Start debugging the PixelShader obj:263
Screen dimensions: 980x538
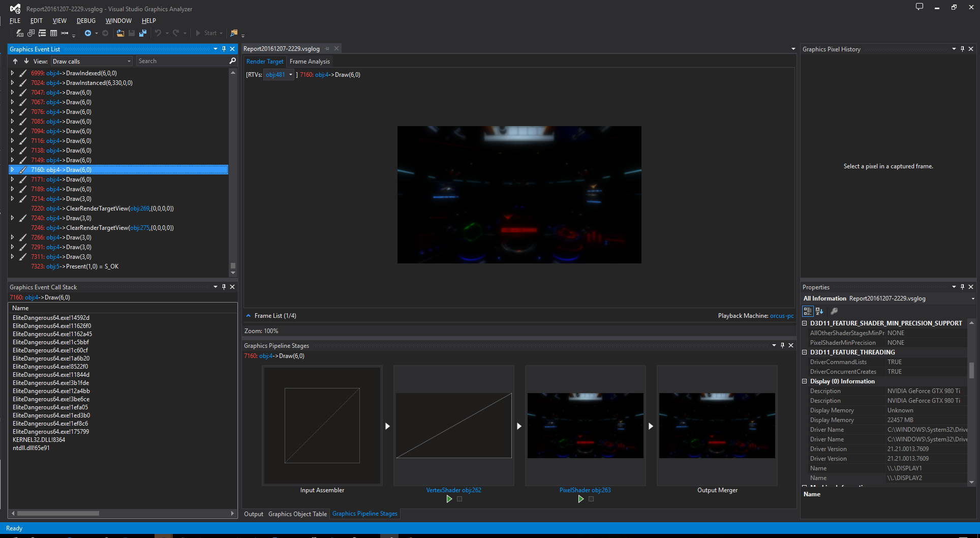click(581, 499)
